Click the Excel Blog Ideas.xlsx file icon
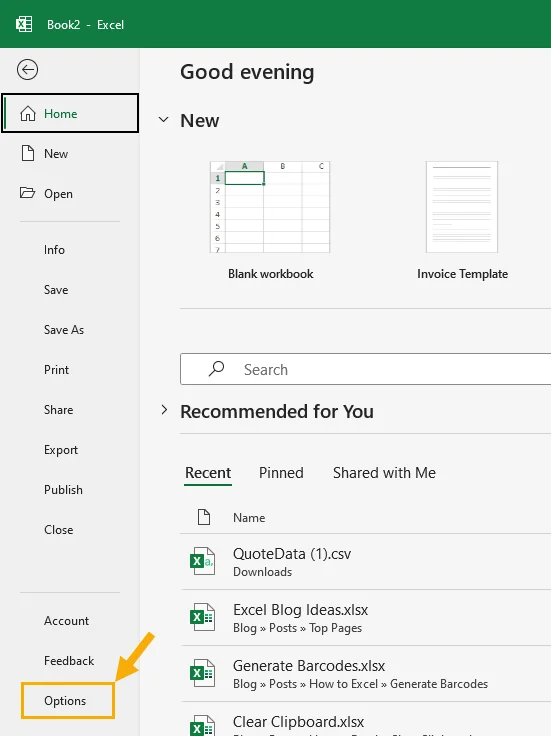Screen dimensions: 551x736 point(202,617)
